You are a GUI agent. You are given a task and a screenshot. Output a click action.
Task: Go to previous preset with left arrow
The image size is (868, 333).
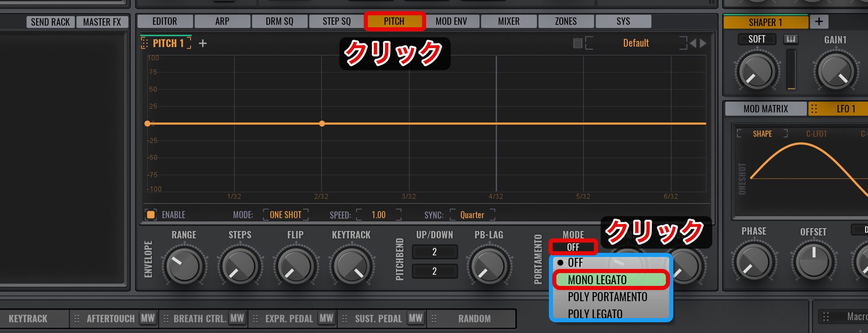pyautogui.click(x=693, y=43)
